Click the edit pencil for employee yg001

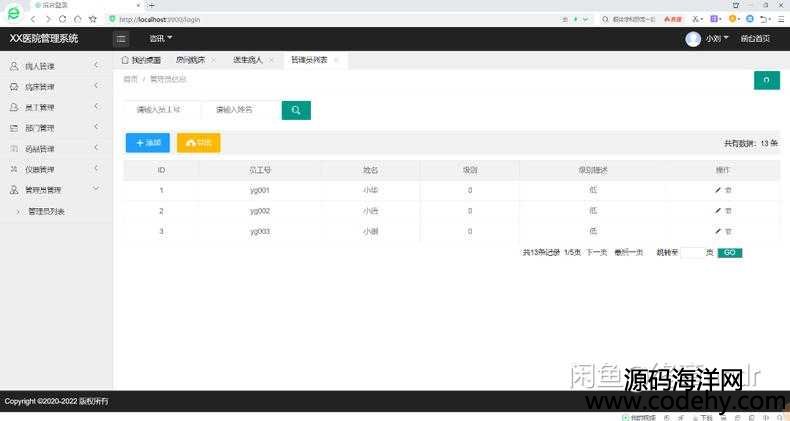[x=717, y=189]
